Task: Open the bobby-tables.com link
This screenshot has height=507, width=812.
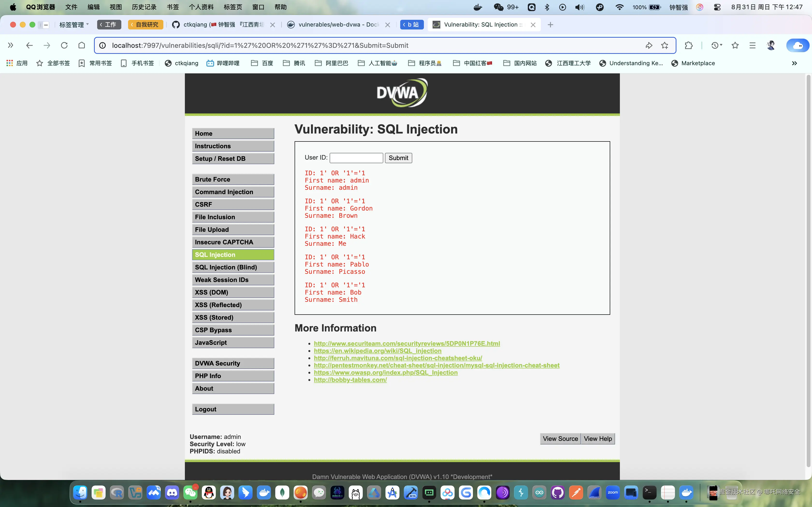Action: coord(350,380)
